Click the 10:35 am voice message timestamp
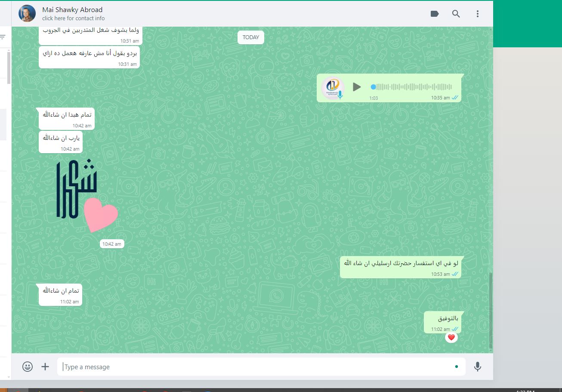This screenshot has height=392, width=562. [440, 98]
